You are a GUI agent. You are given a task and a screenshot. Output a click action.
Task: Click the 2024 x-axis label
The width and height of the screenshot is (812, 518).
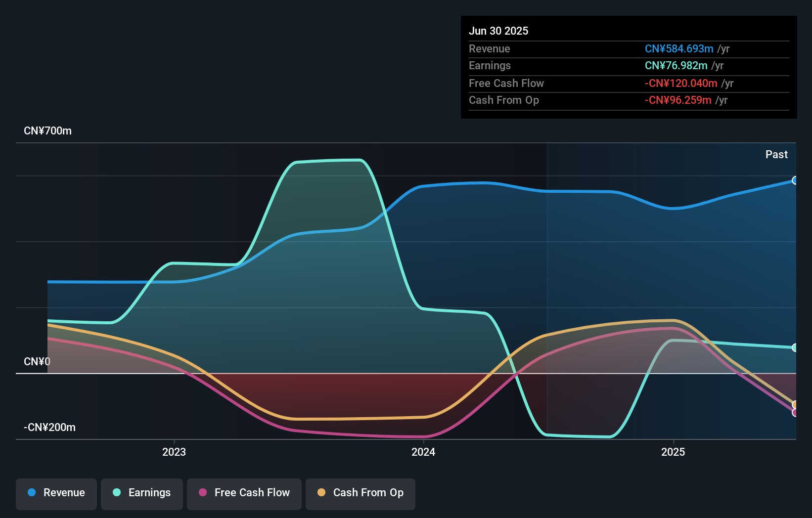(423, 452)
